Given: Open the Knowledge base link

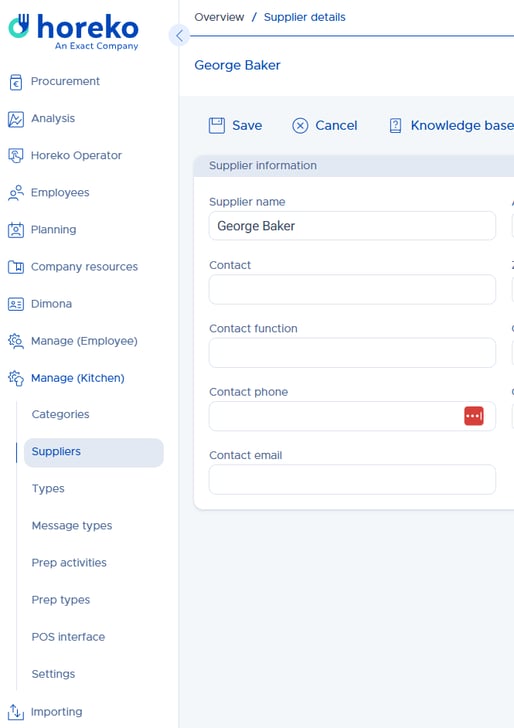Looking at the screenshot, I should point(451,125).
